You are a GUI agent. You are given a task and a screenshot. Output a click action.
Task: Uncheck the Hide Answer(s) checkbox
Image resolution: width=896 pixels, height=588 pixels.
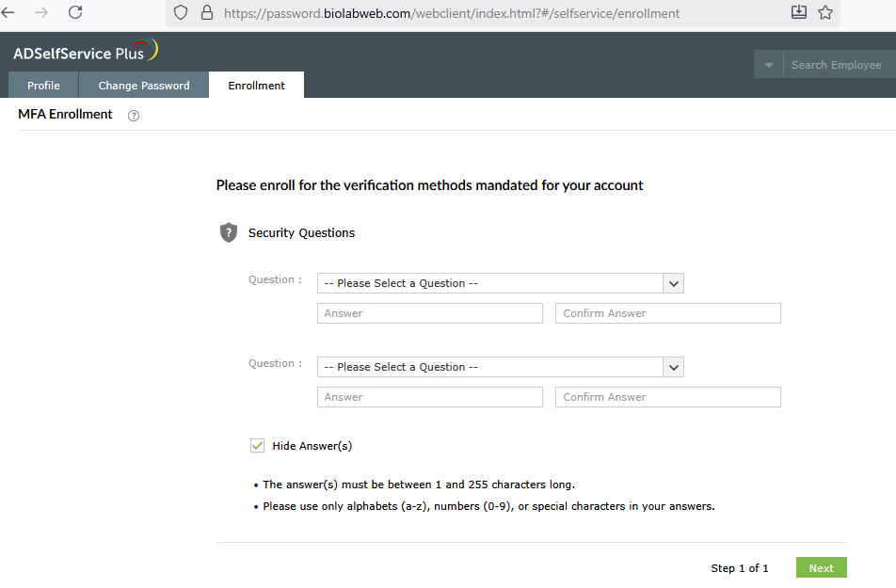point(257,446)
